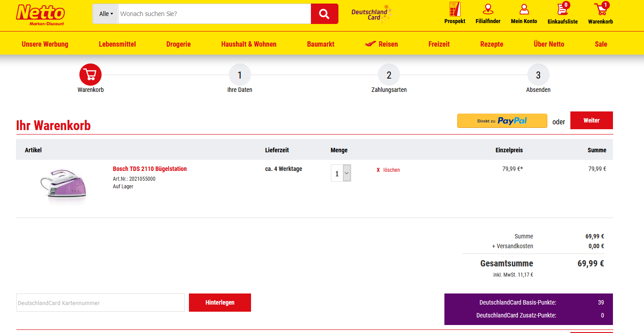Focus the DeutschlandCard Kartennummer field
This screenshot has height=333, width=644.
[101, 303]
